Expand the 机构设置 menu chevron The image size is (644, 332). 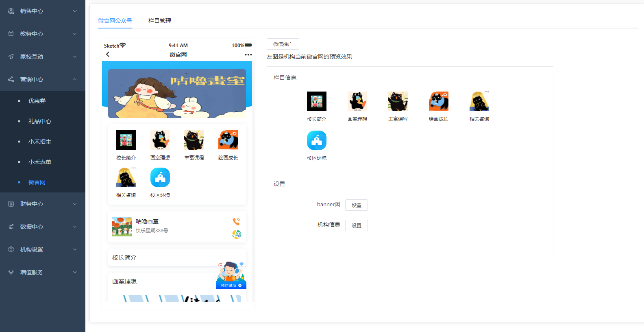pyautogui.click(x=75, y=249)
